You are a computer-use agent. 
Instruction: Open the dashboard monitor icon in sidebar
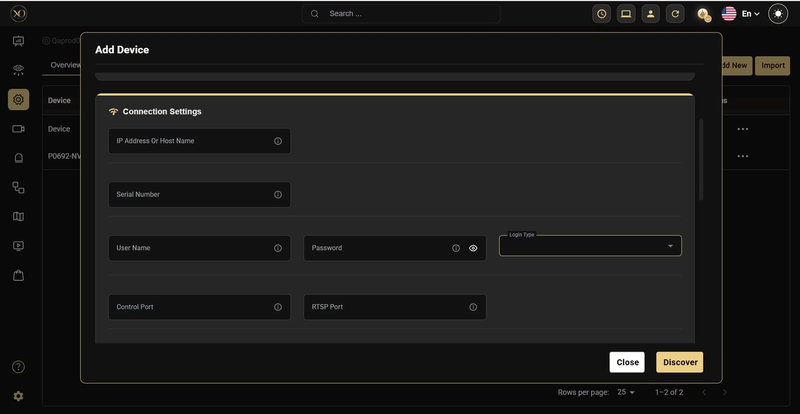click(x=18, y=41)
